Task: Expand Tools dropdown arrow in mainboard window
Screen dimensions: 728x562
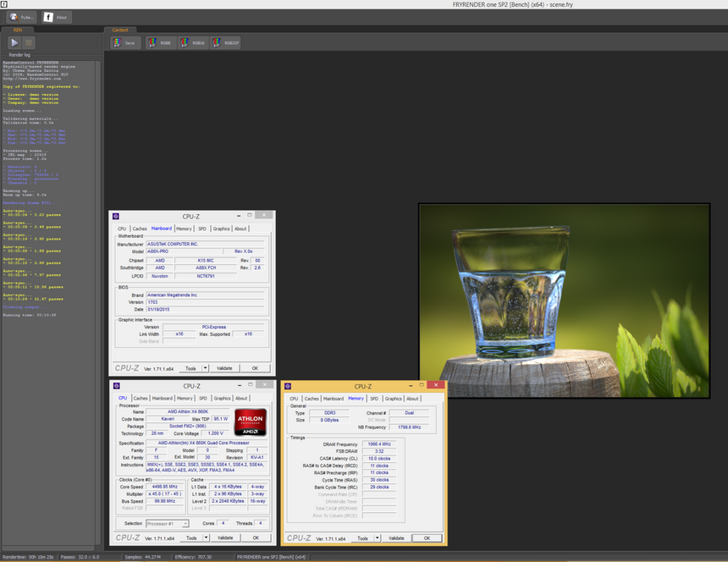Action: point(204,368)
